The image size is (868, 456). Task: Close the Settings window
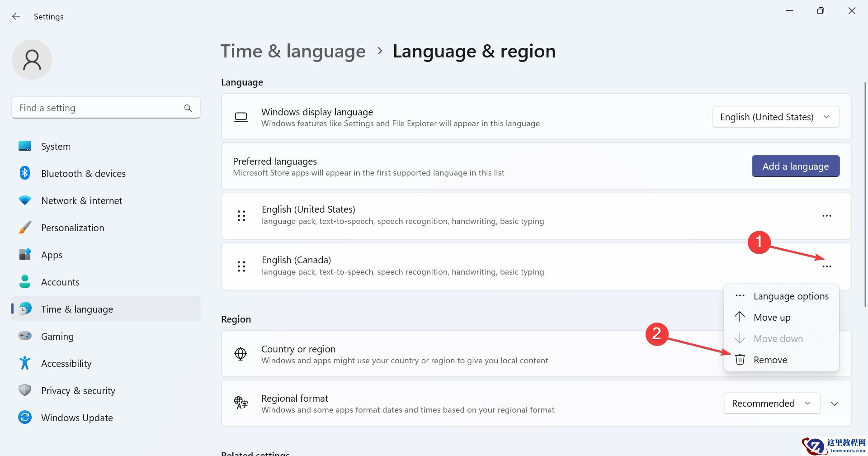(852, 11)
